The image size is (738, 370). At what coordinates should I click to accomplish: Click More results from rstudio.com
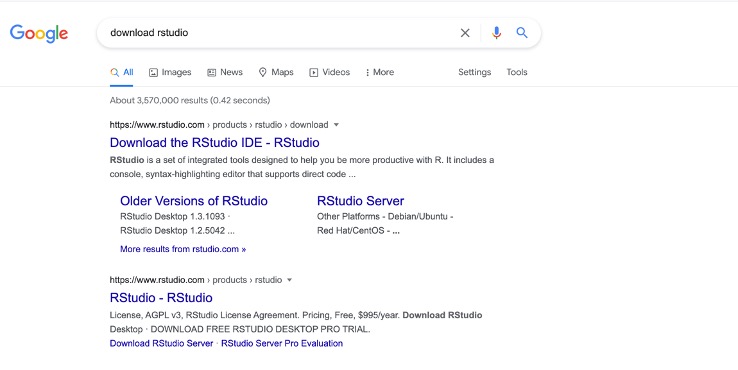pos(183,249)
